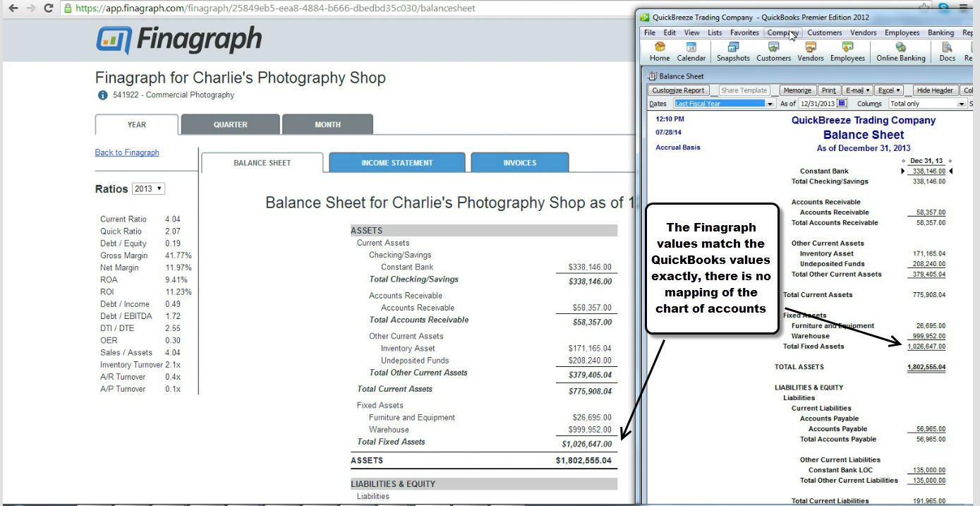Click the green HTTPS lock icon
980x506 pixels.
(67, 8)
